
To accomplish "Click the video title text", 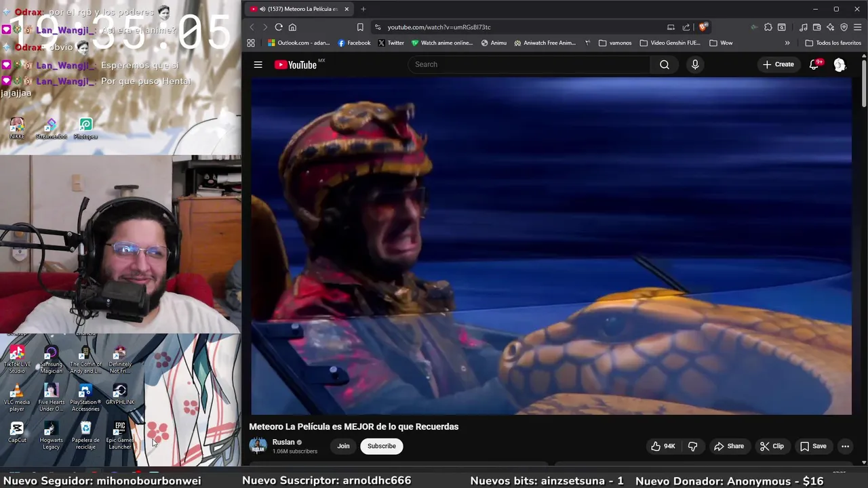I will pos(354,426).
